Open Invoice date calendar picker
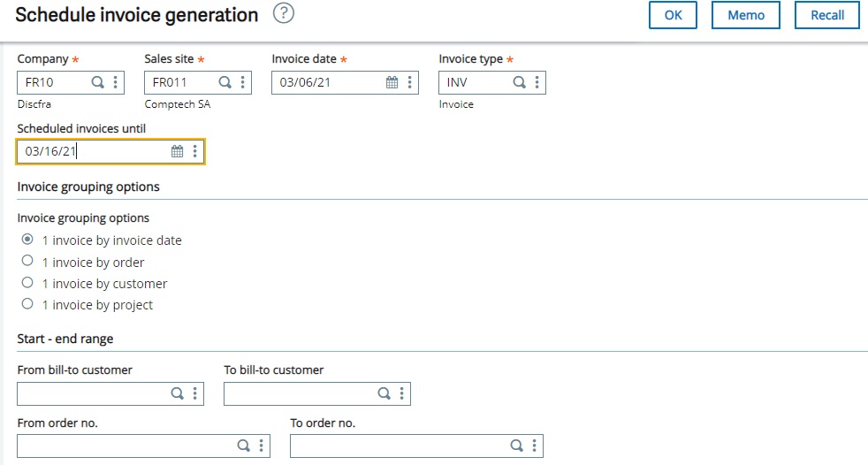The image size is (868, 465). [x=392, y=82]
